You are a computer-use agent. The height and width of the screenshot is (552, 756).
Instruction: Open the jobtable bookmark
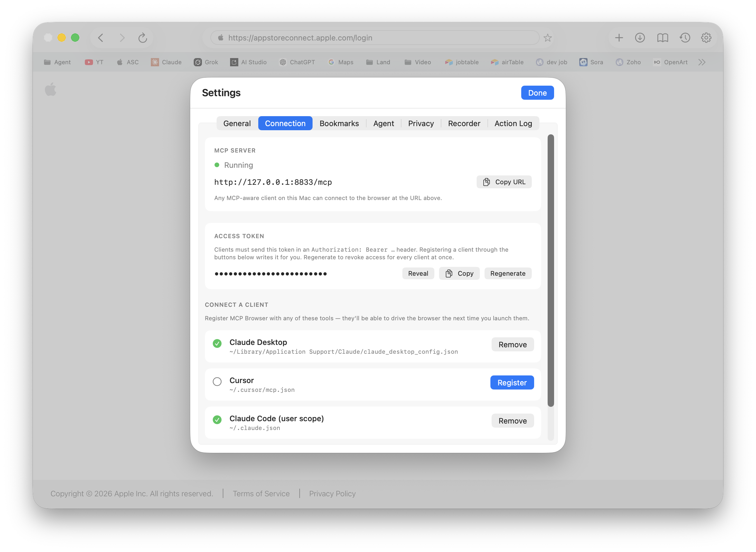pos(462,62)
